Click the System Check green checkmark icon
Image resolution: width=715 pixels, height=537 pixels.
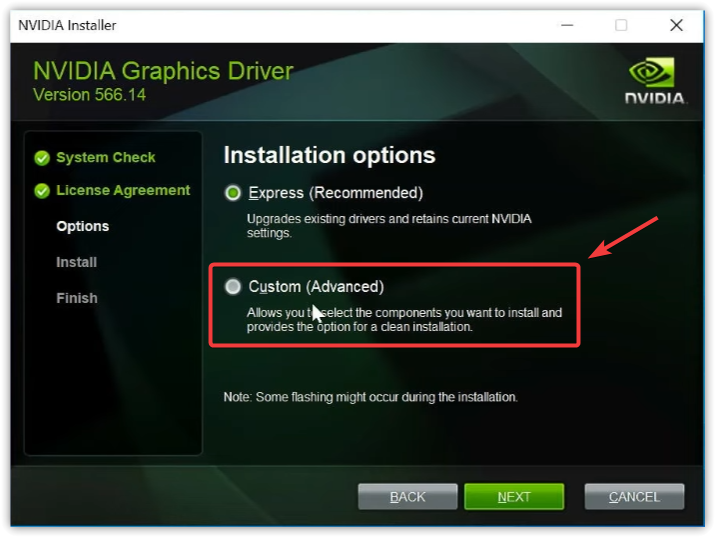pyautogui.click(x=42, y=158)
